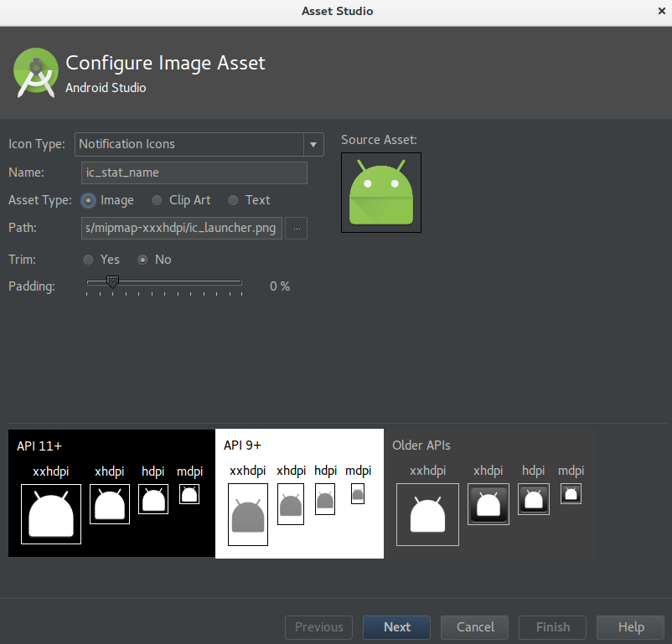
Task: Select the Clip Art asset type radio button
Action: click(157, 200)
